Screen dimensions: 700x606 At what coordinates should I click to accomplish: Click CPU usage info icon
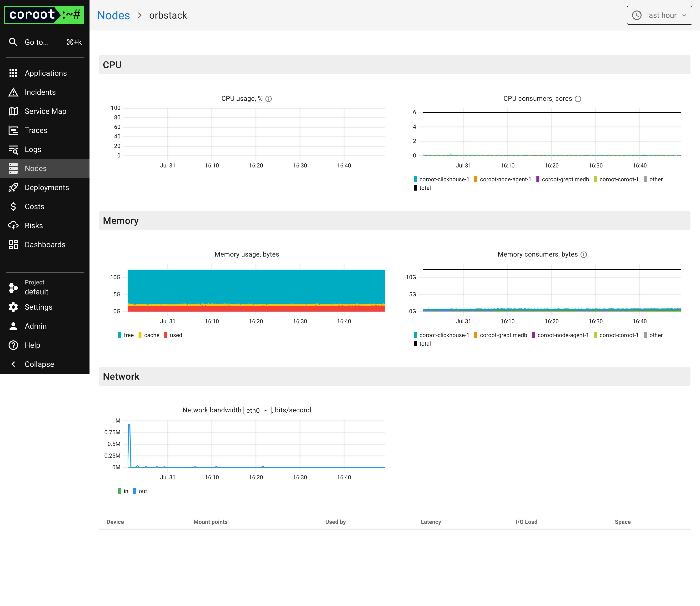pos(268,99)
